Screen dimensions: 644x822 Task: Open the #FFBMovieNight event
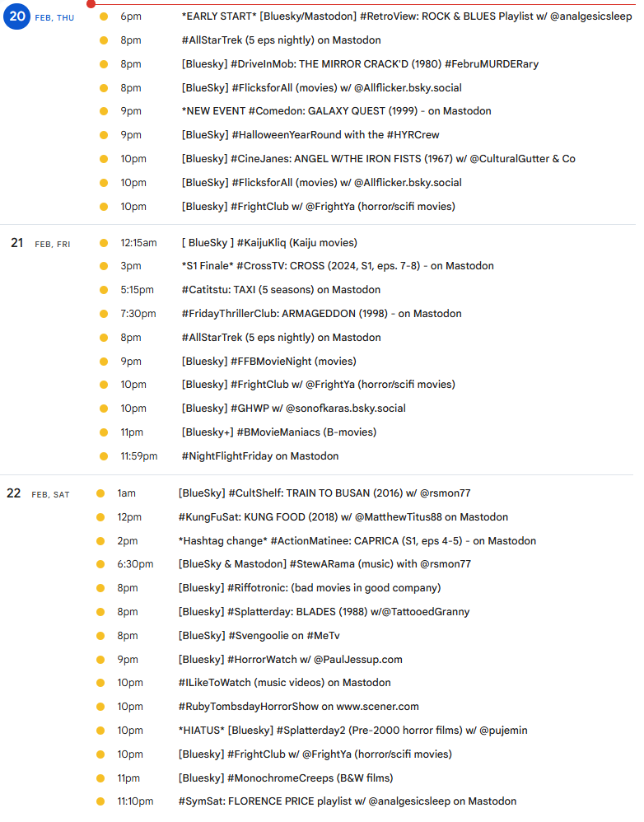[x=268, y=362]
